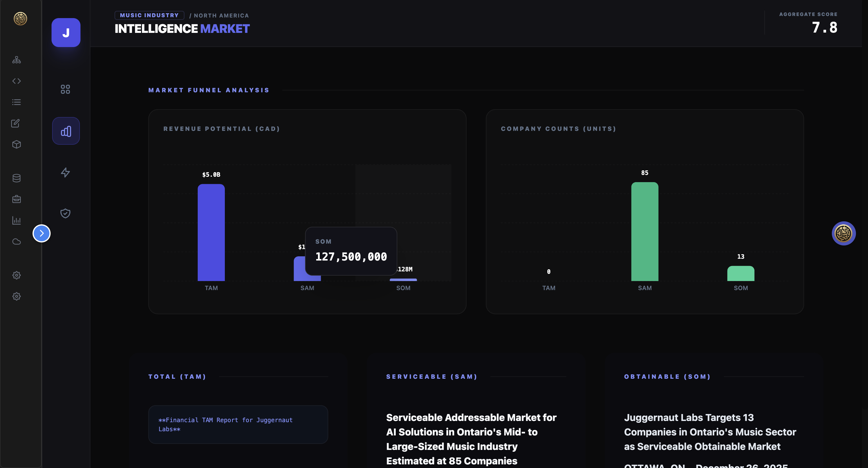Click the database cylinder icon
The width and height of the screenshot is (868, 468).
[17, 178]
